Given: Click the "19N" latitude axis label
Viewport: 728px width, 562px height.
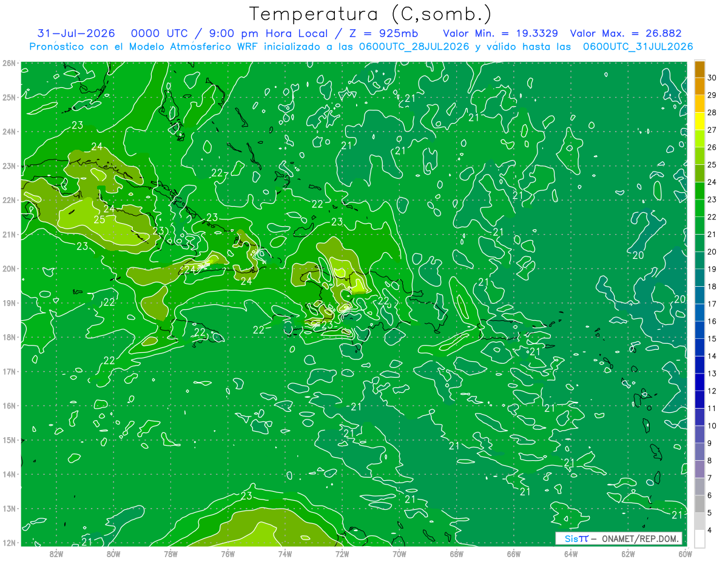Looking at the screenshot, I should (x=10, y=303).
